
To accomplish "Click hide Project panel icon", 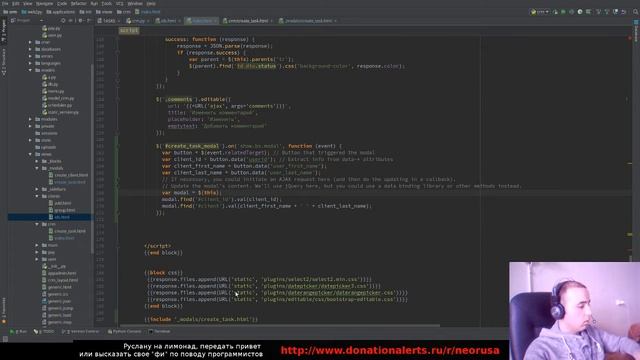I will click(x=89, y=20).
